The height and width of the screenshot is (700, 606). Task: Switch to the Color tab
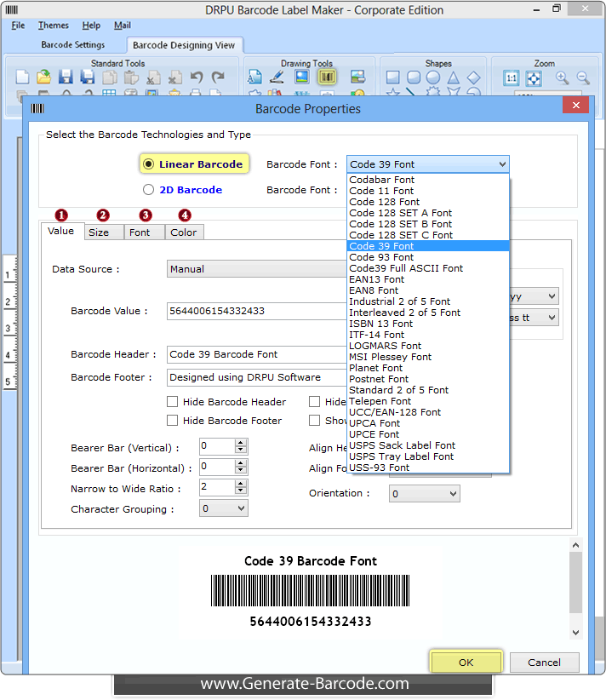[183, 232]
